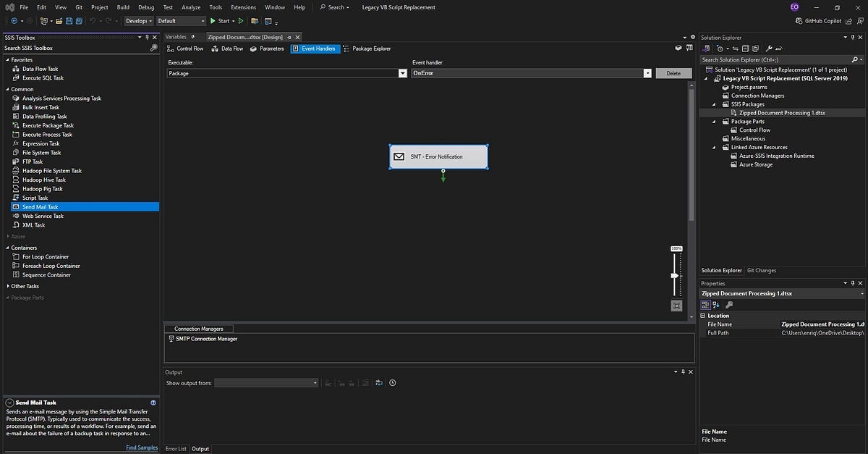
Task: Collapse the Common toolbox section
Action: pos(7,90)
